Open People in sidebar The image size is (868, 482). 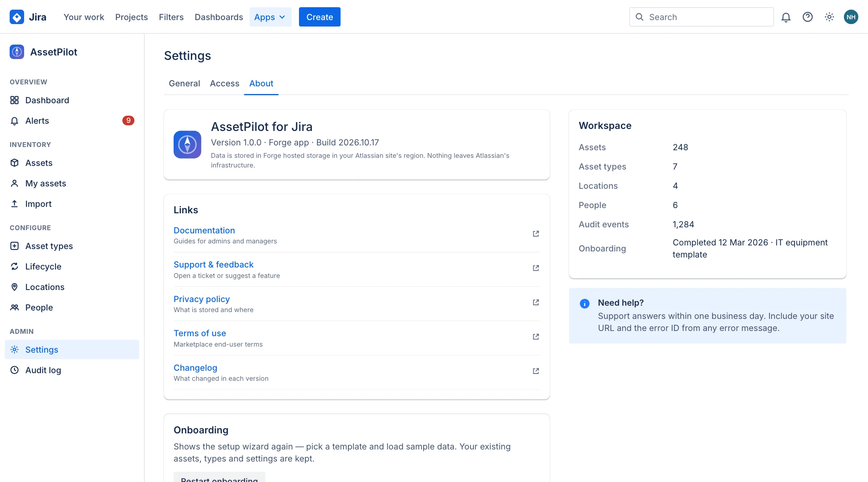pos(72,308)
